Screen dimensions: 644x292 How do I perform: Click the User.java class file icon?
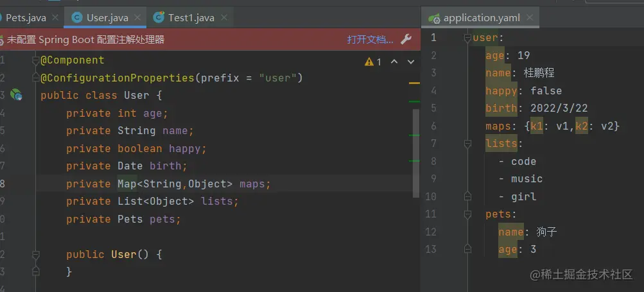click(x=77, y=18)
